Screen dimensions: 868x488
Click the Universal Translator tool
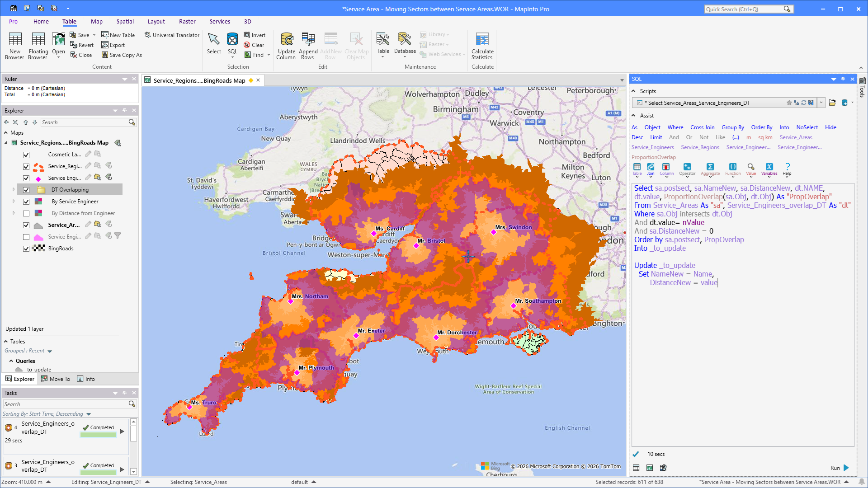coord(172,35)
